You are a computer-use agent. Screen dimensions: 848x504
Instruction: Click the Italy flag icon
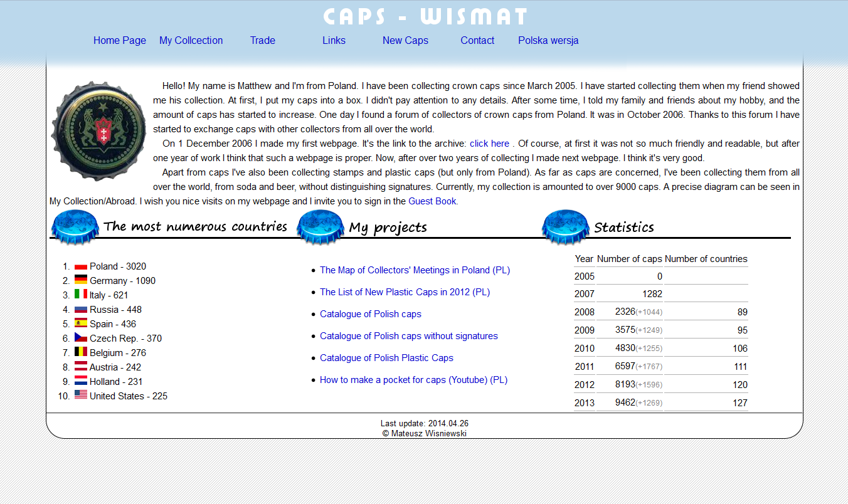click(81, 294)
